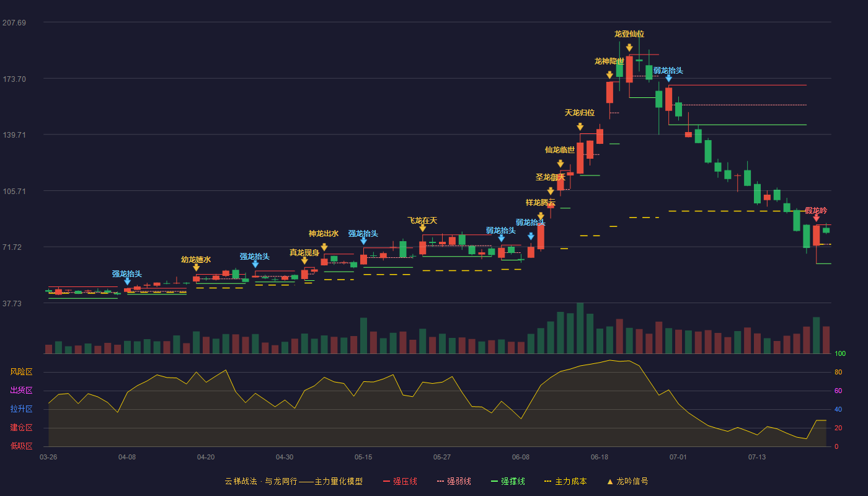
Task: Click the arrow under 真龙现身
Action: (304, 260)
